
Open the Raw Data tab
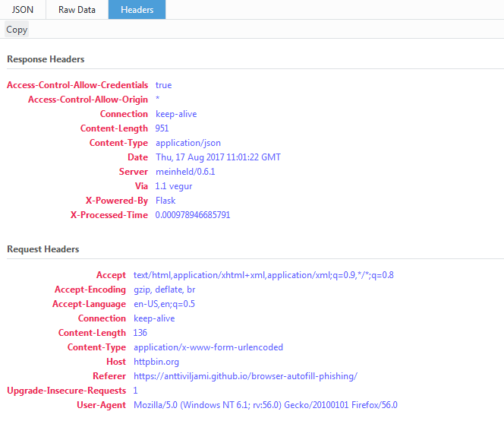tap(77, 10)
